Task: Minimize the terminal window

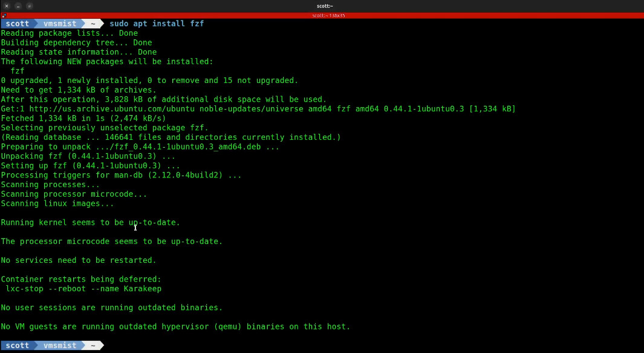Action: tap(17, 5)
